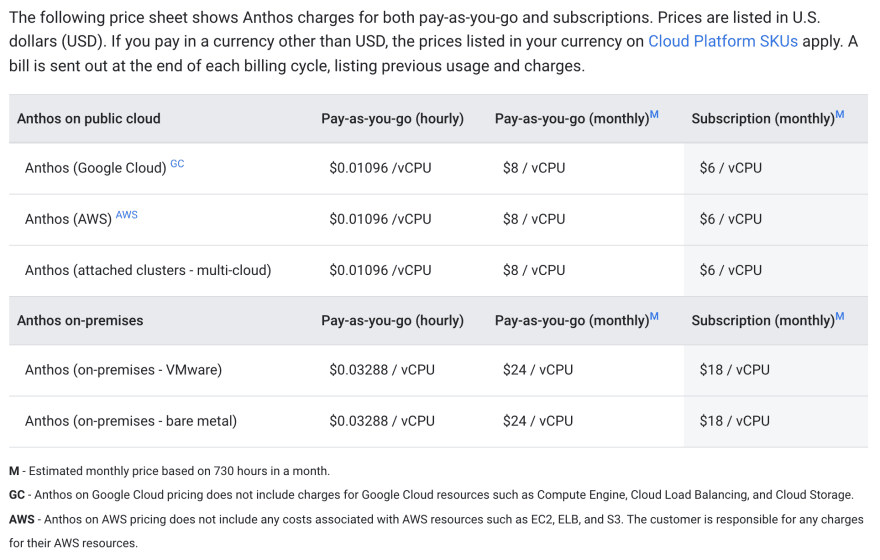880x560 pixels.
Task: Click on-premises 'Pay-as-you-go (hourly)' column header
Action: (x=392, y=320)
